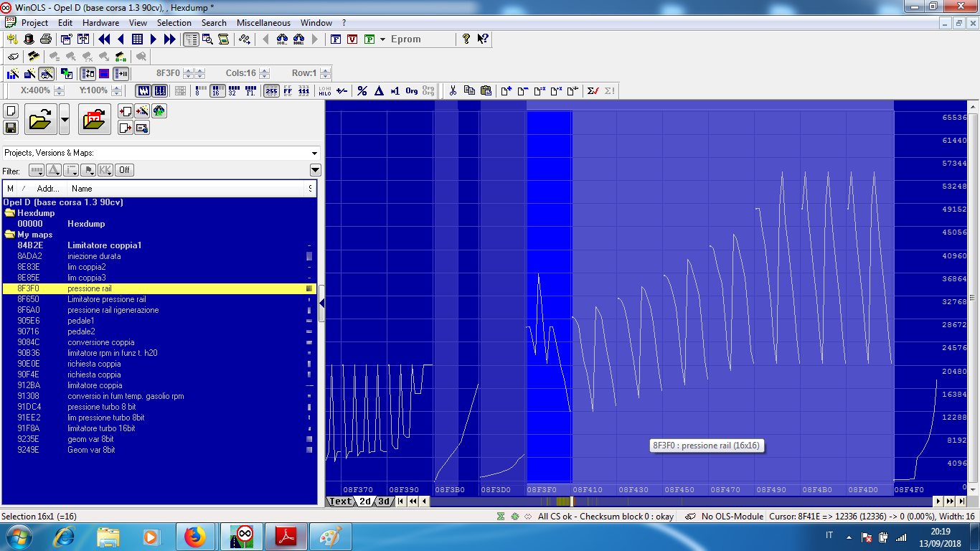Open the Selection menu
This screenshot has height=551, width=980.
tap(174, 23)
